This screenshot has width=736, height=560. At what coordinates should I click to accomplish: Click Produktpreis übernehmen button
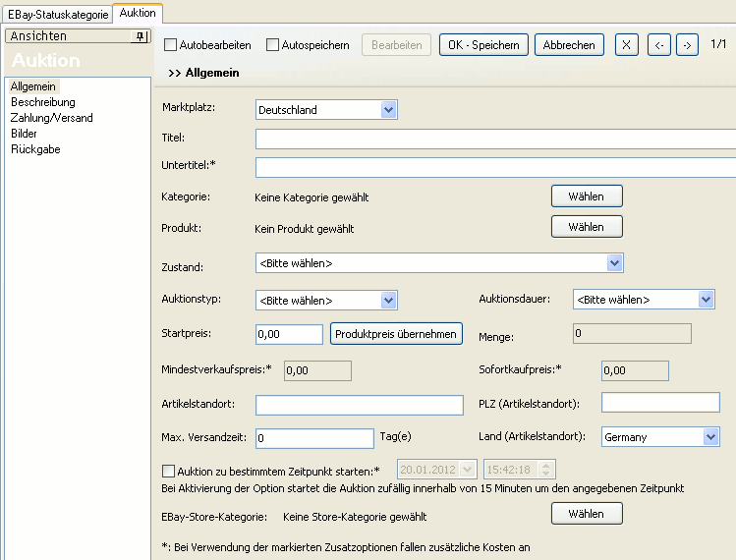pos(396,334)
